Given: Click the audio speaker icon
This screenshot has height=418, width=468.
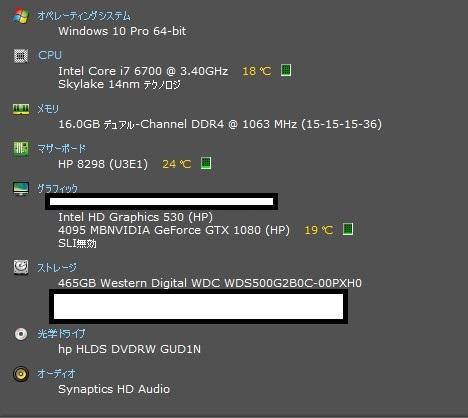Looking at the screenshot, I should (x=21, y=374).
